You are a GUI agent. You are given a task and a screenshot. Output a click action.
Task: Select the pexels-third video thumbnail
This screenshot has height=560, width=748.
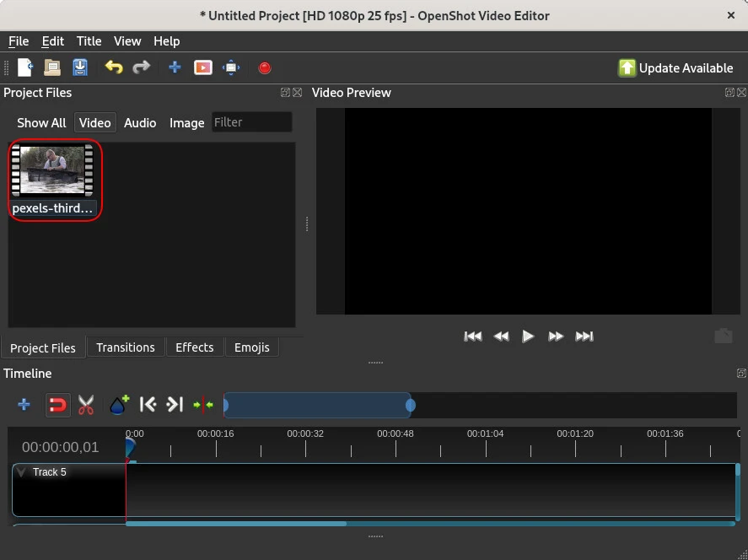52,171
